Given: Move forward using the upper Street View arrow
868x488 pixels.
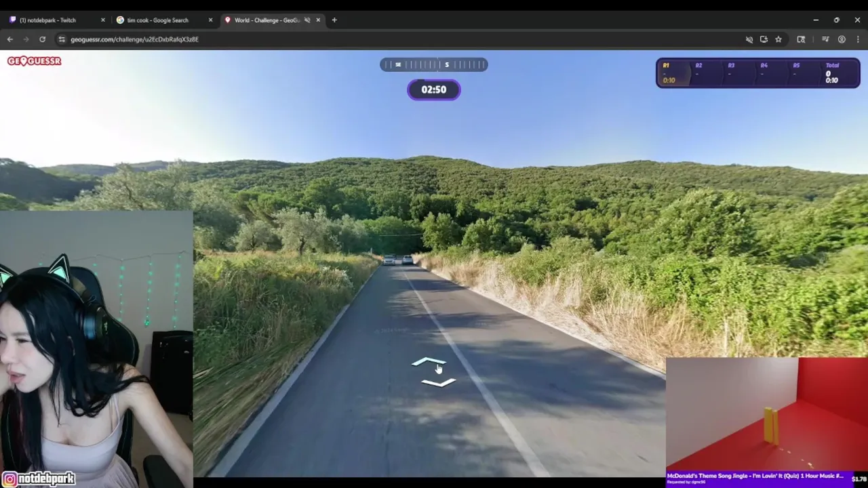Looking at the screenshot, I should tap(429, 363).
